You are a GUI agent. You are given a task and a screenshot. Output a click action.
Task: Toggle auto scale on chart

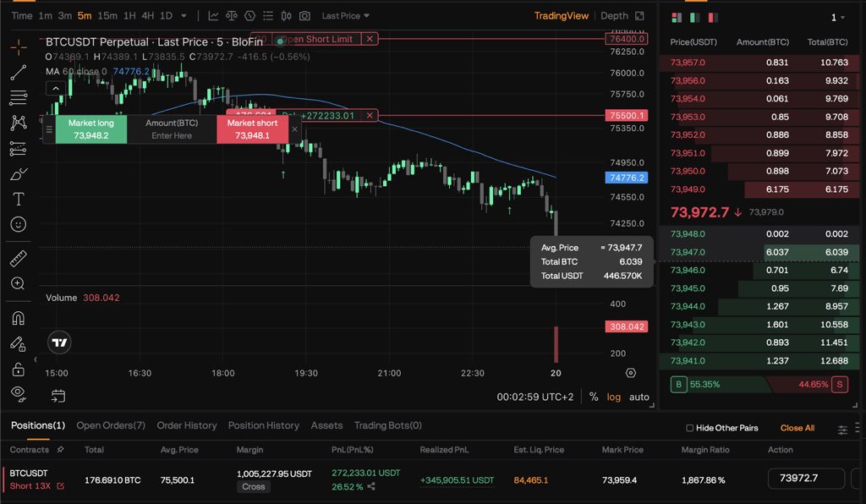639,397
